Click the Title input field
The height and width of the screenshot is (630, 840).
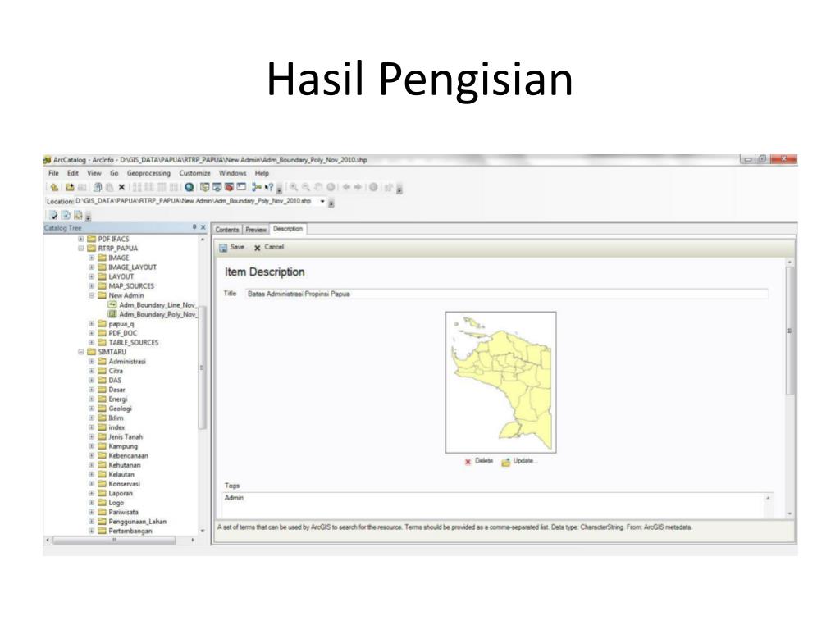507,294
